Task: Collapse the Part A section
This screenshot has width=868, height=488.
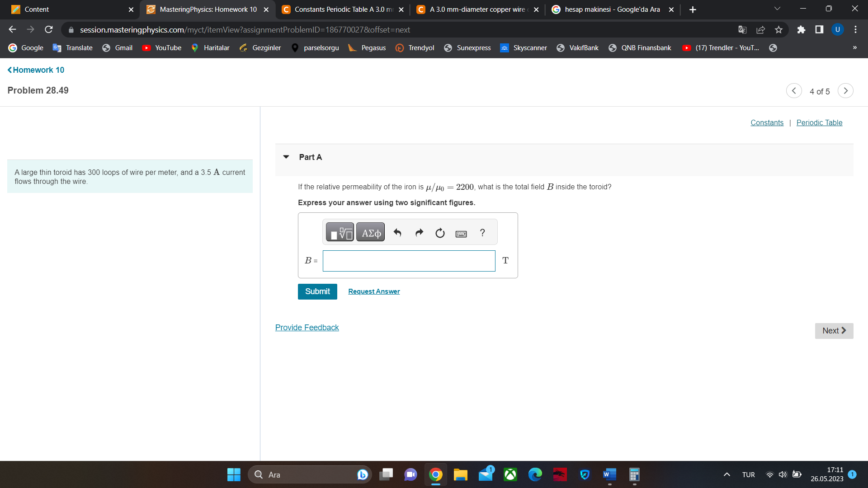Action: point(286,157)
